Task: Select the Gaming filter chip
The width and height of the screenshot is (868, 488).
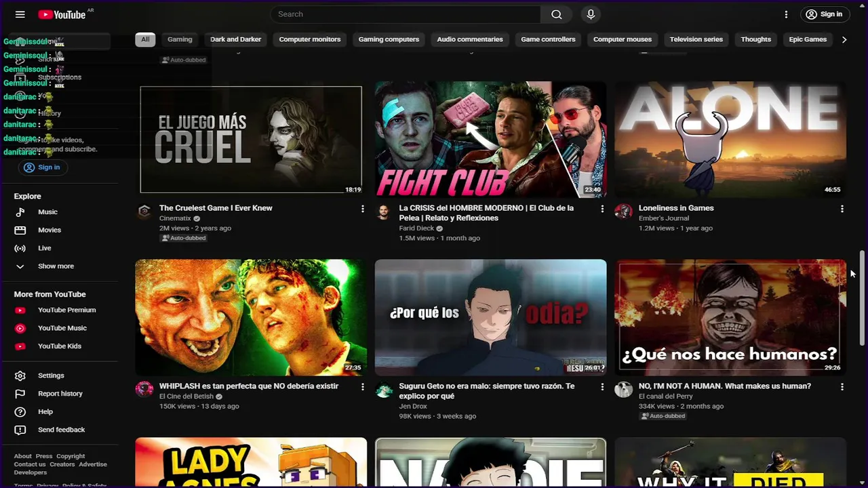Action: (x=180, y=39)
